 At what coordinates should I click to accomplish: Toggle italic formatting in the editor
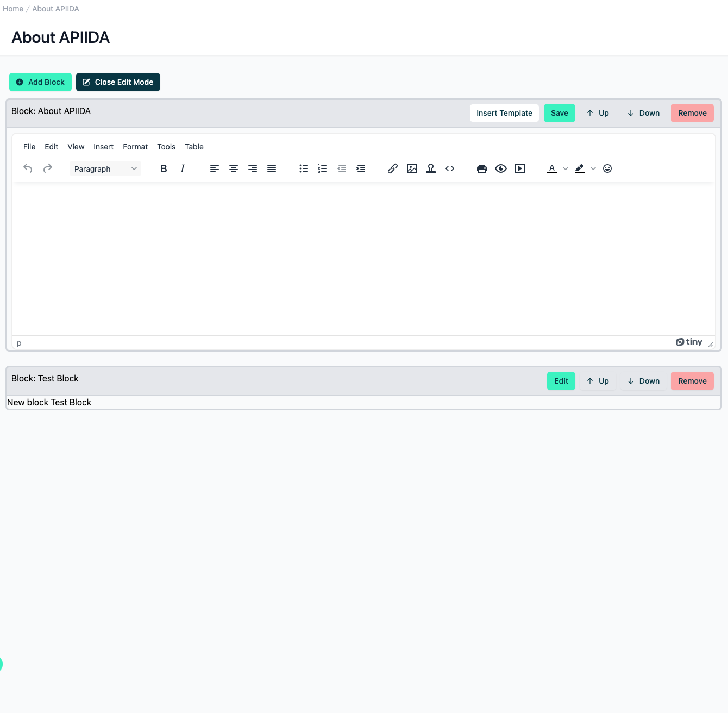[x=183, y=168]
